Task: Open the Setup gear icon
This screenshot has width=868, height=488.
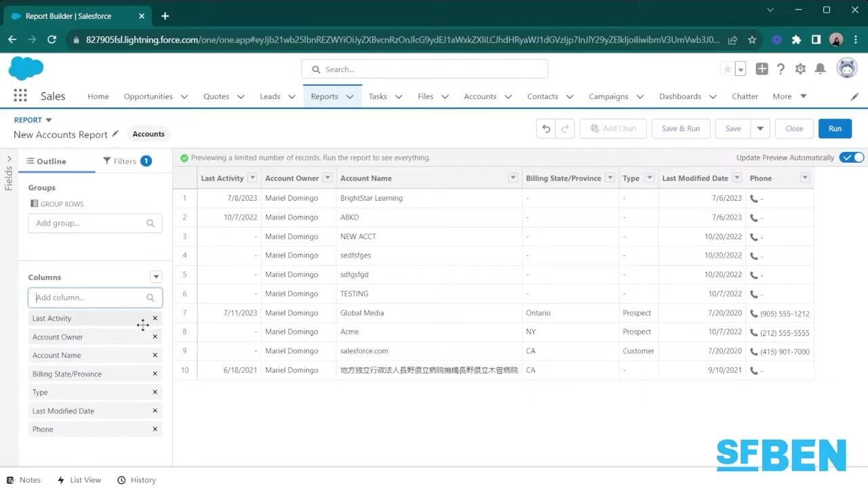Action: point(800,69)
